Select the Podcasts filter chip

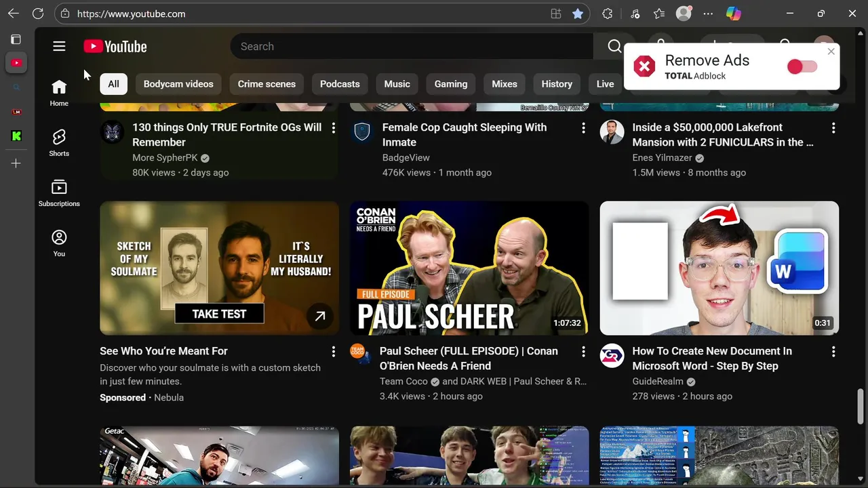pyautogui.click(x=340, y=84)
